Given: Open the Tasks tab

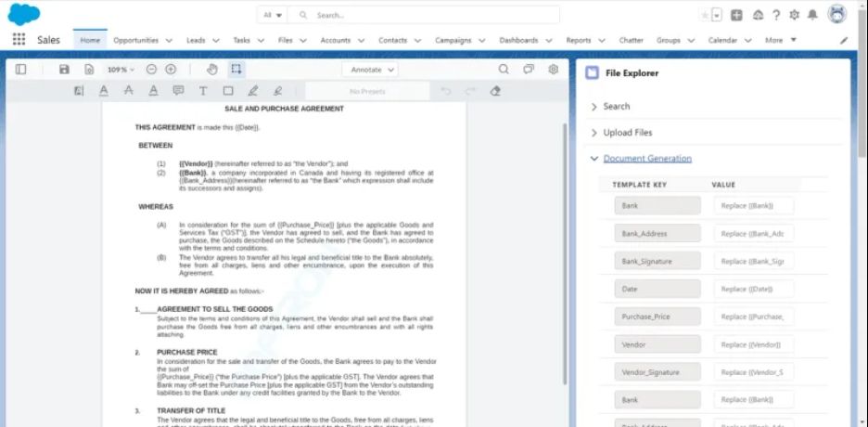Looking at the screenshot, I should [241, 41].
